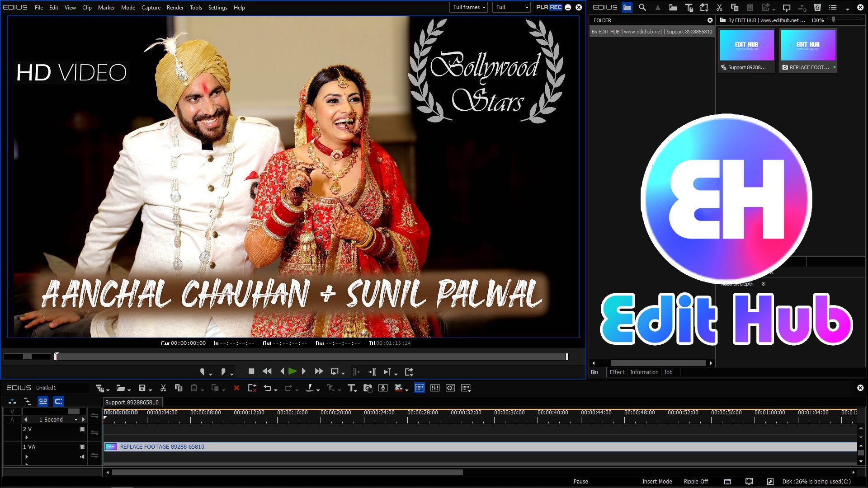The image size is (868, 488).
Task: Open the 1 Second timeline scale dropdown
Action: click(76, 420)
